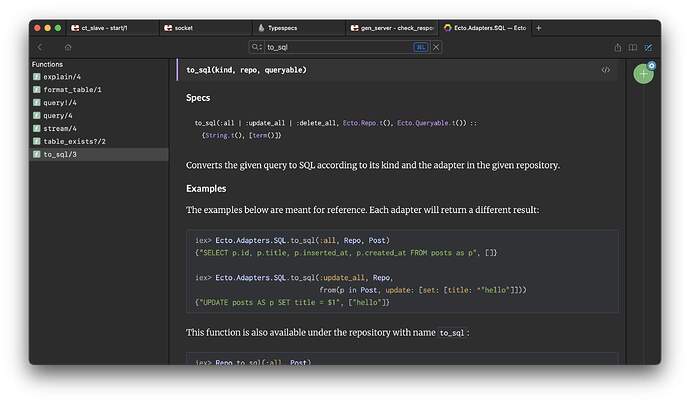Click the SELECT p.id query result line
The height and width of the screenshot is (403, 690).
[346, 253]
